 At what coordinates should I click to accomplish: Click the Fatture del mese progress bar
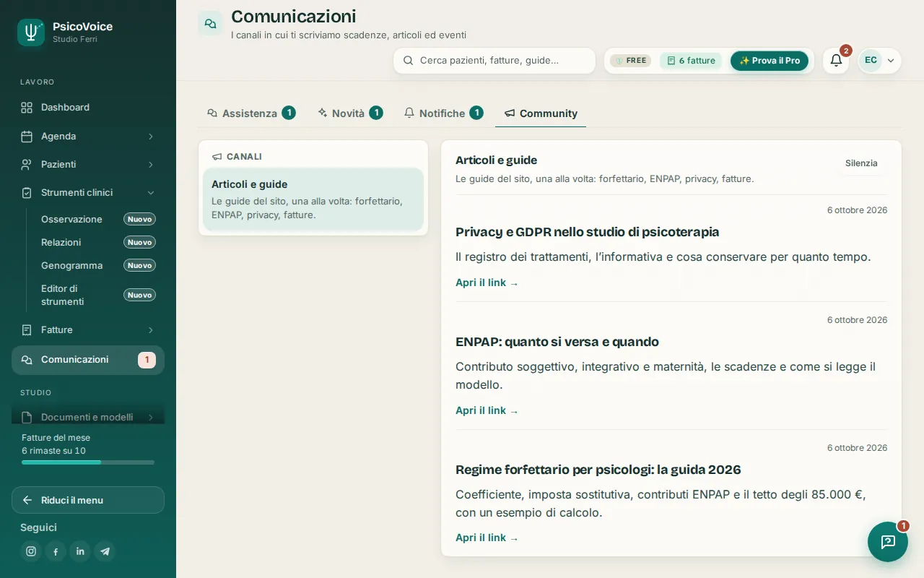88,462
